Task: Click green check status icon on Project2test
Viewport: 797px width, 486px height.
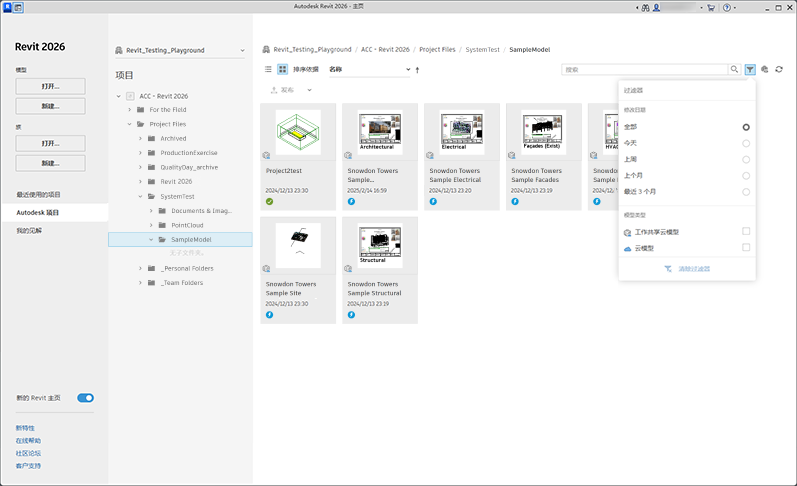Action: pos(269,201)
